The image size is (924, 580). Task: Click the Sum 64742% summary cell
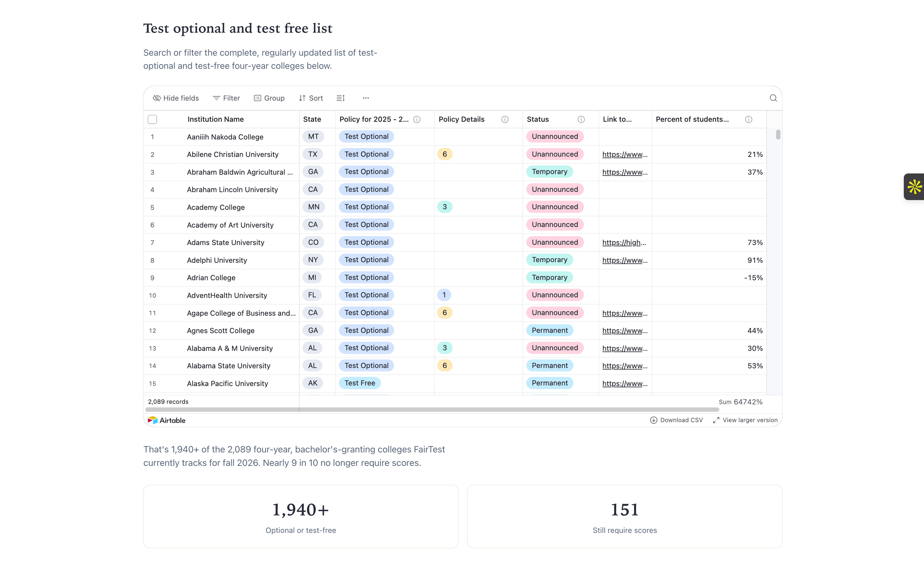coord(740,402)
